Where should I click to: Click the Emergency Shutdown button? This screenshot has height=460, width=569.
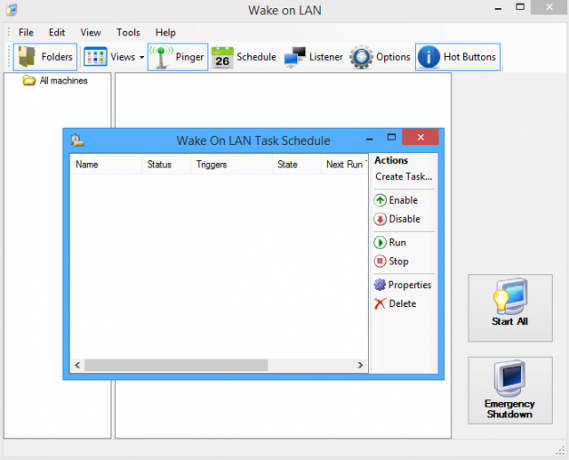510,390
